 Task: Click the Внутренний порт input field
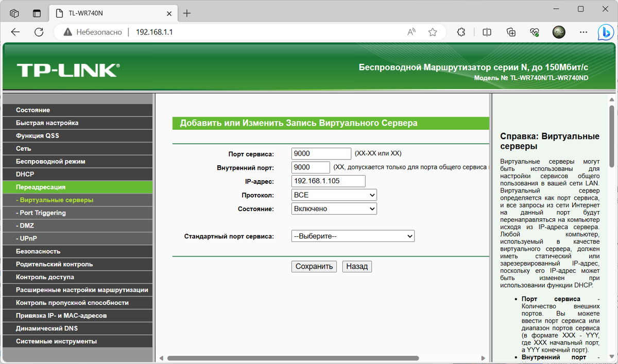click(311, 168)
